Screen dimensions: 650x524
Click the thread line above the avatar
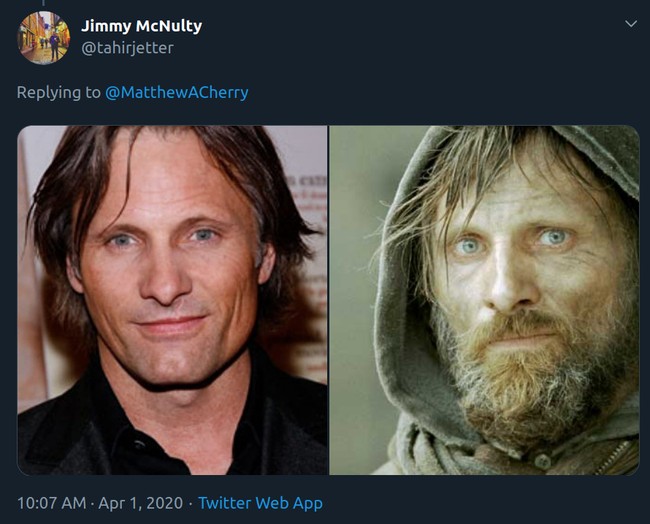[44, 4]
